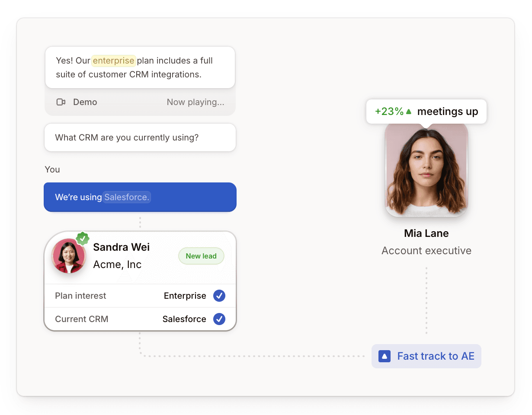
Task: Open the Demo video bar
Action: [140, 102]
